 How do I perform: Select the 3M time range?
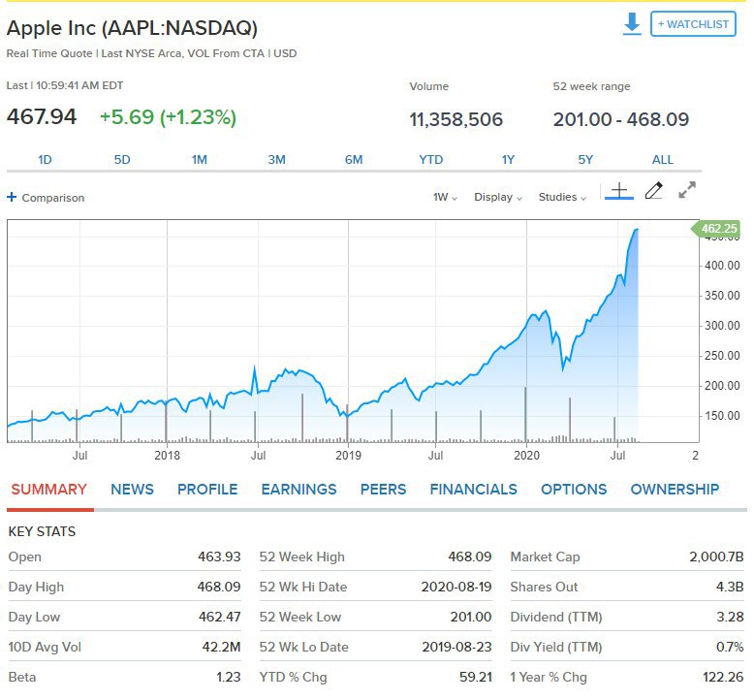tap(276, 160)
